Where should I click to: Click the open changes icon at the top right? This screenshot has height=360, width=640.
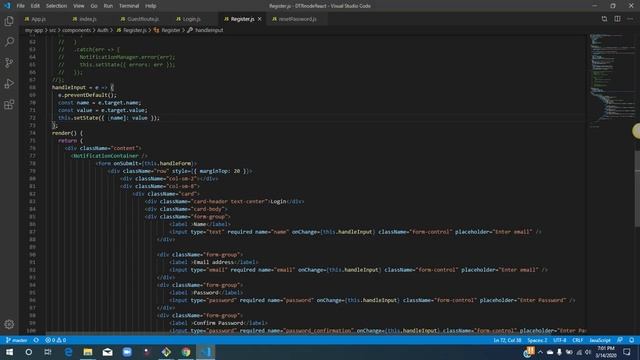[604, 19]
